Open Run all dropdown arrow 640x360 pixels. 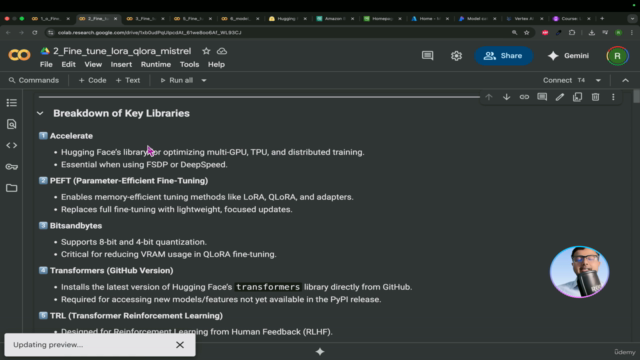(204, 80)
